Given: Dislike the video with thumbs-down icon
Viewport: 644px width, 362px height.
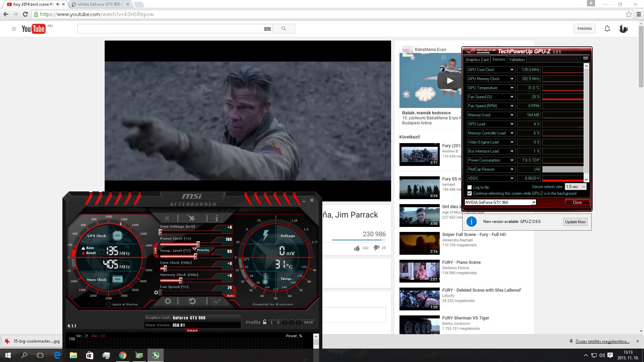Looking at the screenshot, I should pyautogui.click(x=376, y=248).
